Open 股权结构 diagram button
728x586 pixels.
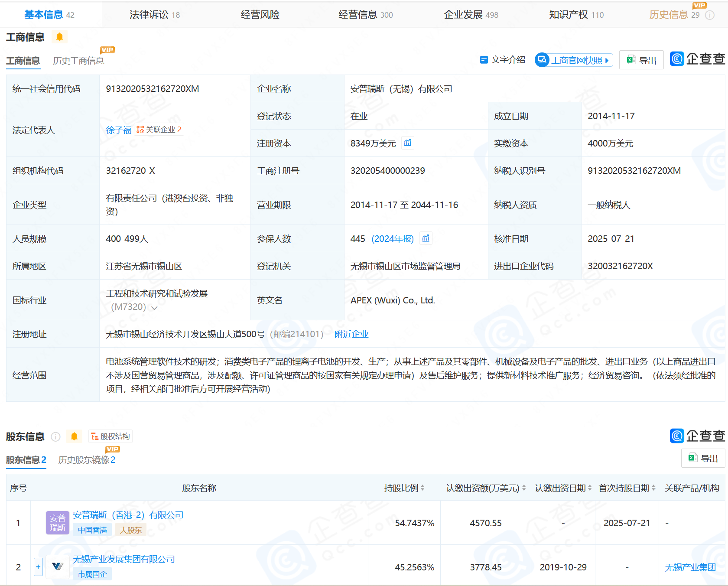[110, 436]
